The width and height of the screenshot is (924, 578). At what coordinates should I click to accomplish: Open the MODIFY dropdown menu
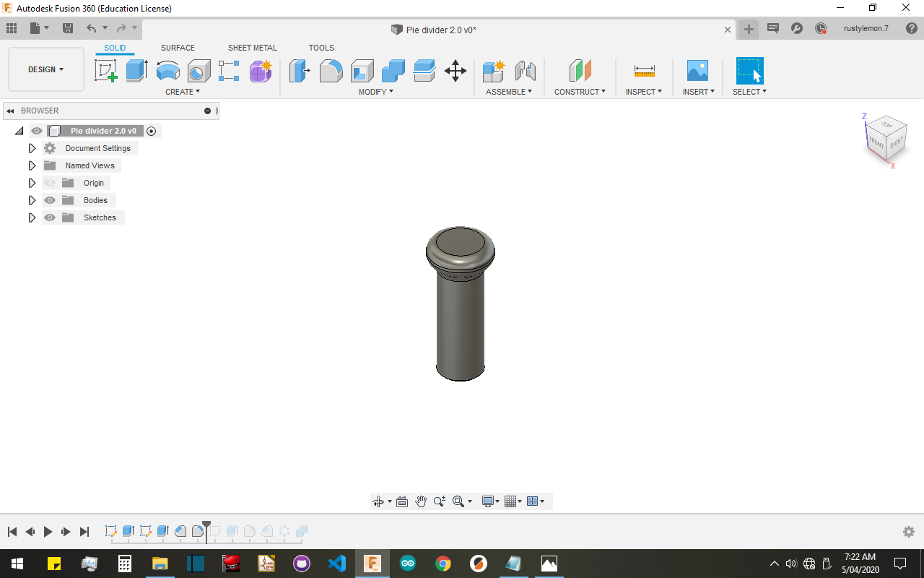376,92
